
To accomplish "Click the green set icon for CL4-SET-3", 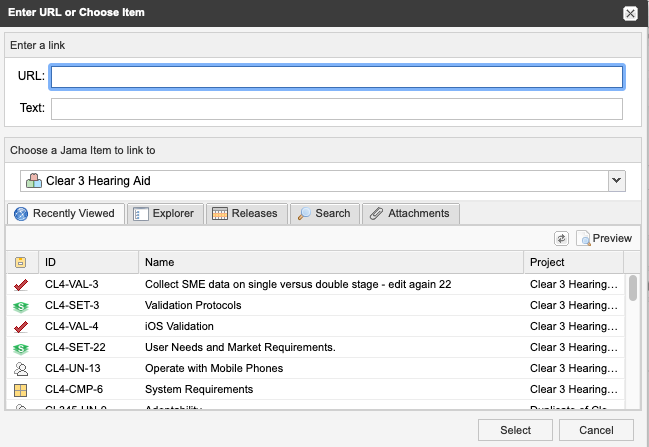I will click(21, 305).
